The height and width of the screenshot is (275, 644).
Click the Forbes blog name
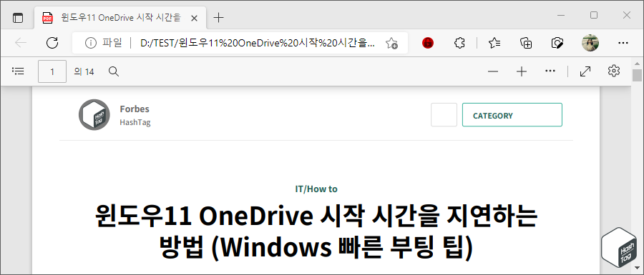[135, 109]
